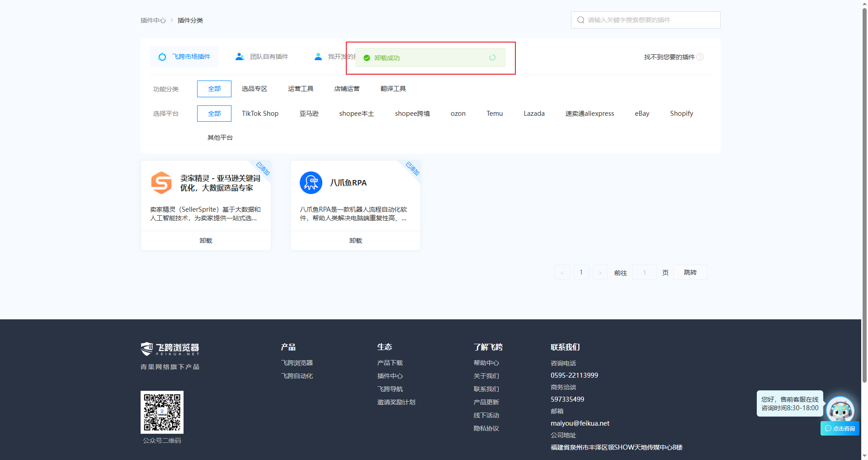Click the 团队自有插件 people icon

(240, 57)
